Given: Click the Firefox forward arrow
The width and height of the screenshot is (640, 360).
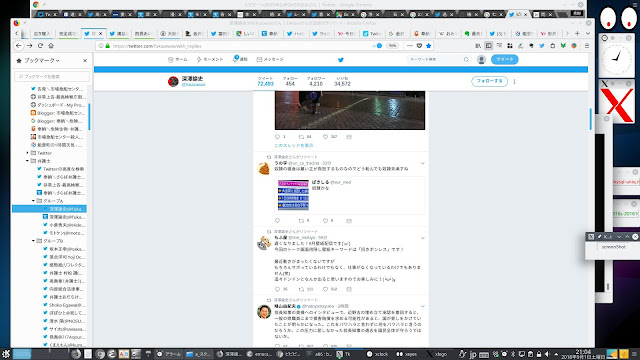Looking at the screenshot, I should (x=29, y=46).
